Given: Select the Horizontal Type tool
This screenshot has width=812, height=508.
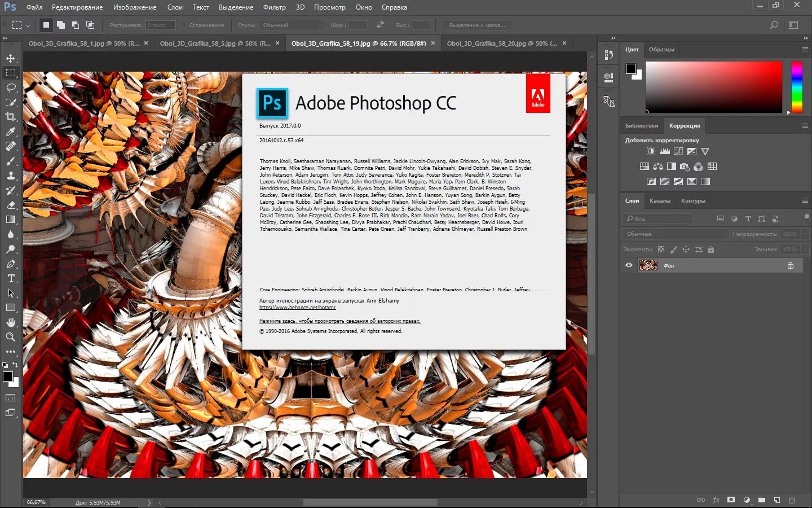Looking at the screenshot, I should coord(11,278).
